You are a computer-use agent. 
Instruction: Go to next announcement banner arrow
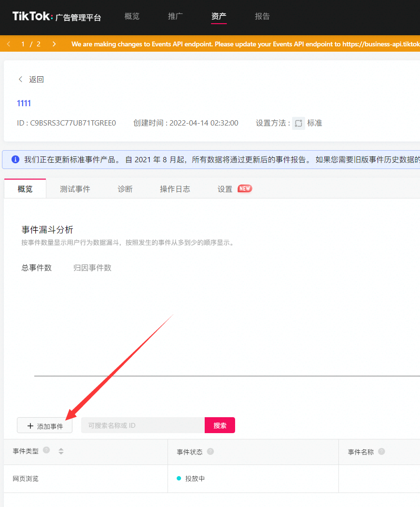click(x=54, y=44)
